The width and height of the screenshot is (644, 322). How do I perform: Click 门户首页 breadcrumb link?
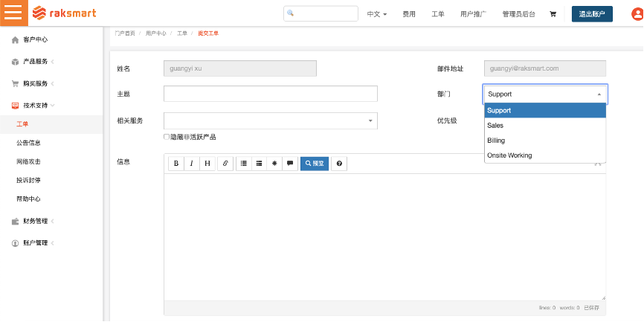tap(125, 33)
